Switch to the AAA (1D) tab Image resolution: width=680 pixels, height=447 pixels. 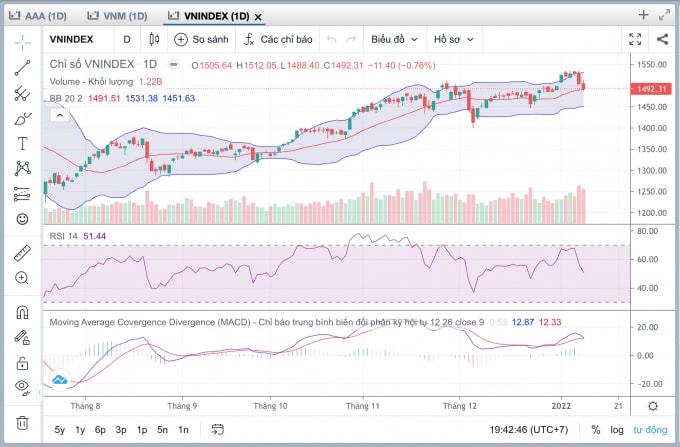click(x=38, y=16)
